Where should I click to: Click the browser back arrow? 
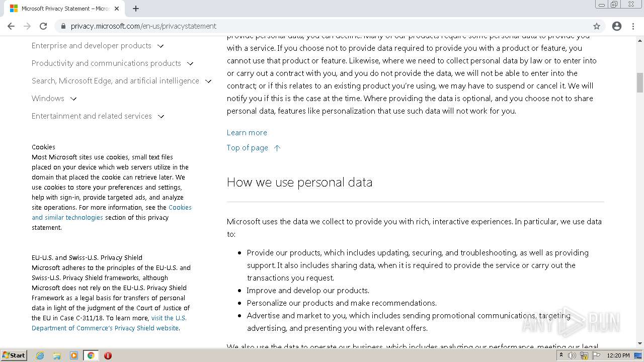[x=11, y=26]
